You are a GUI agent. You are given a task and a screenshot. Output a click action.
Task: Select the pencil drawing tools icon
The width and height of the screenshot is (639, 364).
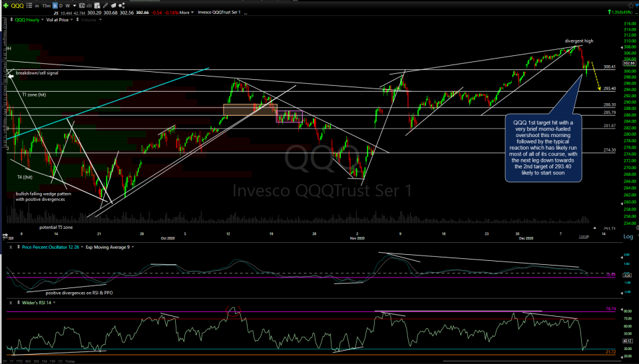(105, 6)
